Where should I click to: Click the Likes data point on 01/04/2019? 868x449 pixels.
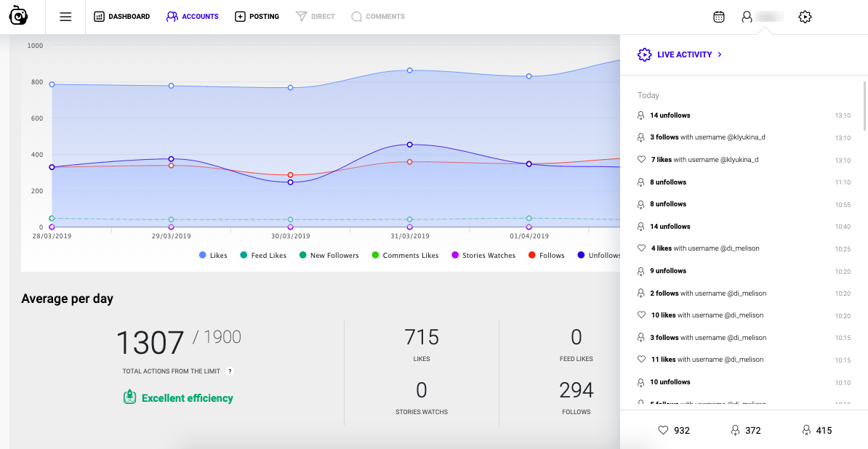[x=529, y=76]
